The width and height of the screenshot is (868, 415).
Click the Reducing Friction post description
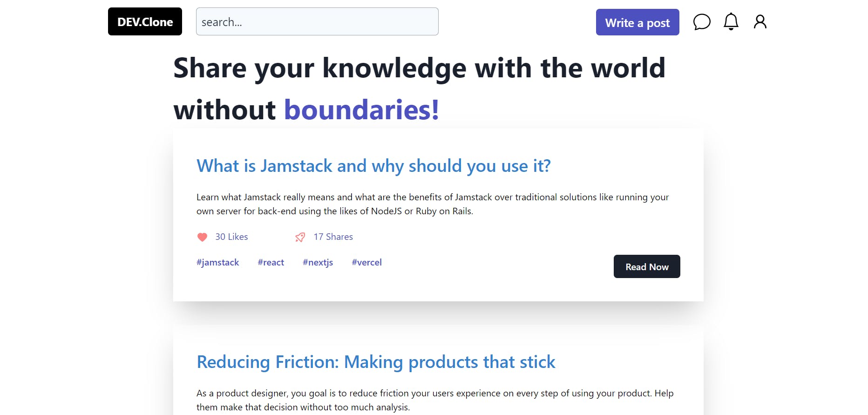(x=435, y=400)
